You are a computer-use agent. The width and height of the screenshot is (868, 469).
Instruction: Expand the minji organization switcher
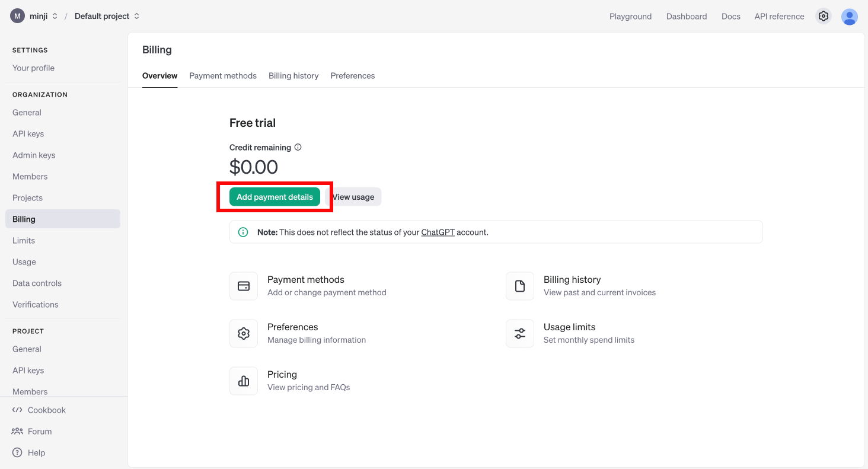tap(34, 17)
